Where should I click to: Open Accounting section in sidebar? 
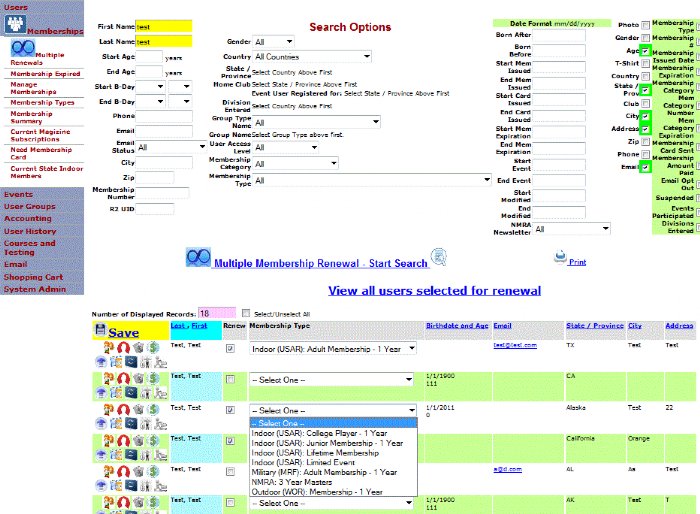[x=28, y=218]
